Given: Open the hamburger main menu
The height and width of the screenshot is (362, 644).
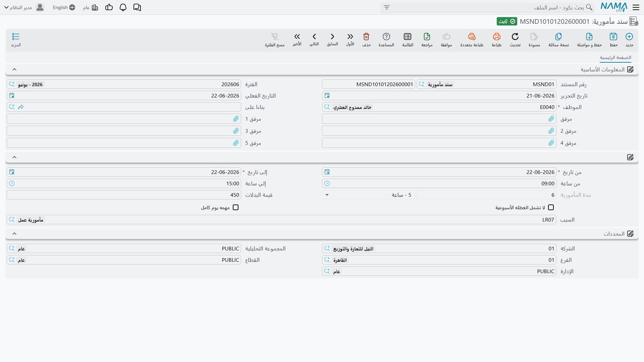Looking at the screenshot, I should tap(636, 7).
